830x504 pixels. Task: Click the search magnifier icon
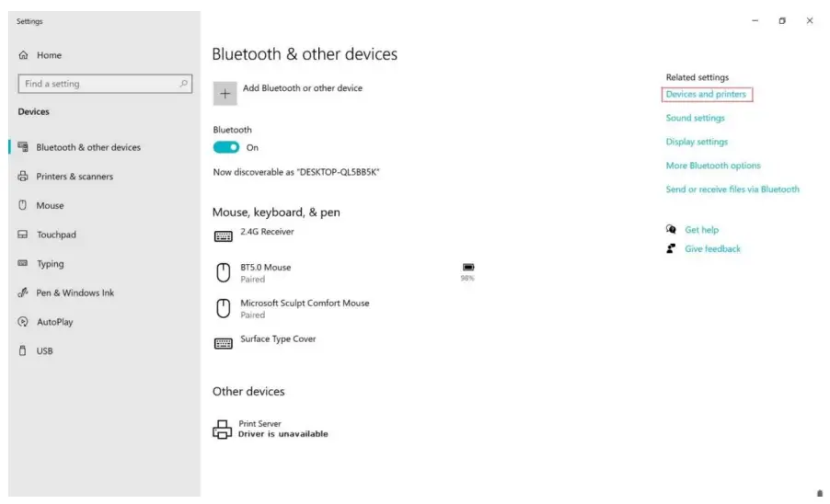pyautogui.click(x=185, y=84)
